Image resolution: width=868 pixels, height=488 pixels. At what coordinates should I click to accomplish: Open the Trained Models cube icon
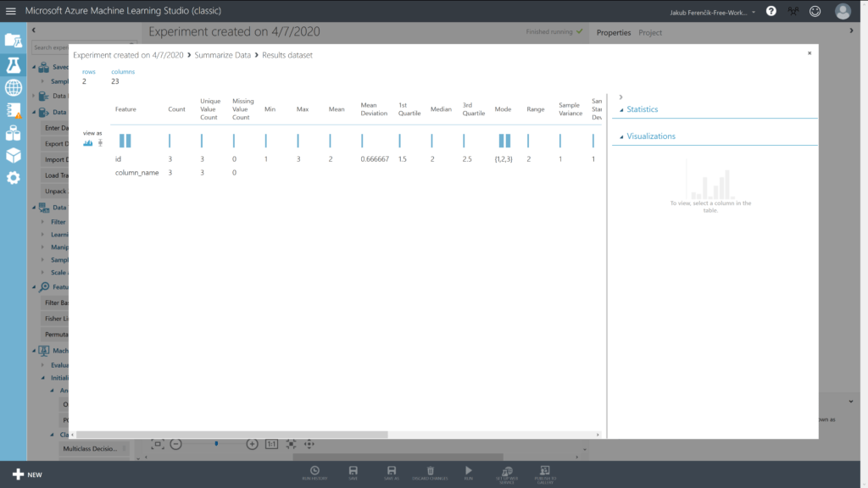pyautogui.click(x=13, y=155)
